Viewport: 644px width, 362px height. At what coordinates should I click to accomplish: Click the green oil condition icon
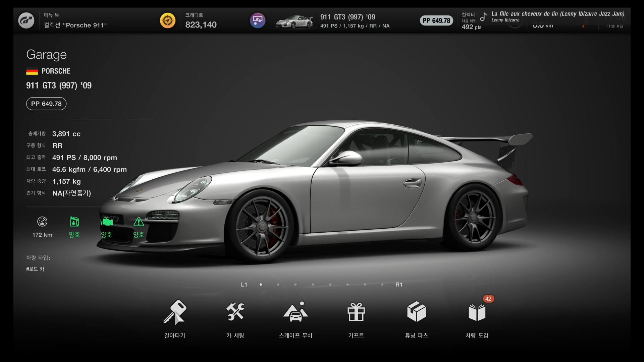pos(74,222)
